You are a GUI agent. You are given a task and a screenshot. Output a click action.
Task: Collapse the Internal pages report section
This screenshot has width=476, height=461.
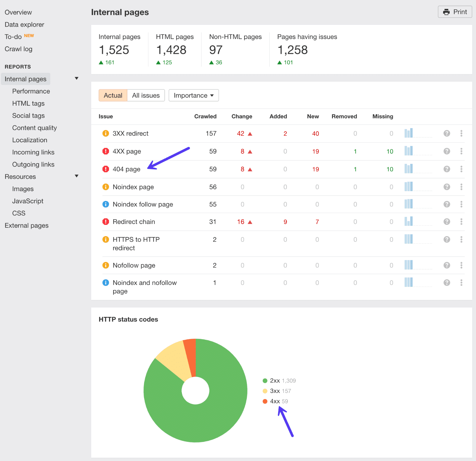pyautogui.click(x=76, y=78)
